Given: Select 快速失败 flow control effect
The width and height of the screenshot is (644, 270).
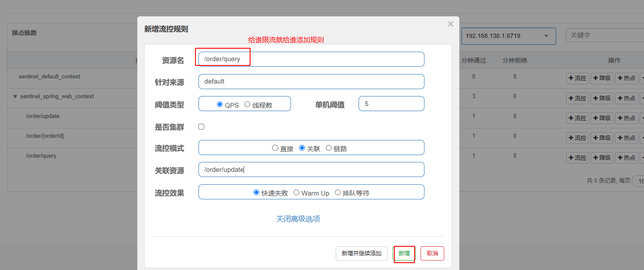Looking at the screenshot, I should pos(257,192).
